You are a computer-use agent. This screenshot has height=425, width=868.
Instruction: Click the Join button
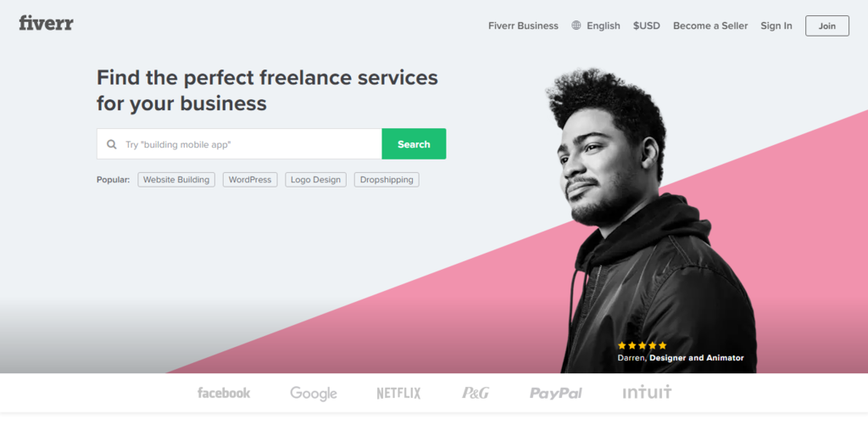coord(827,25)
